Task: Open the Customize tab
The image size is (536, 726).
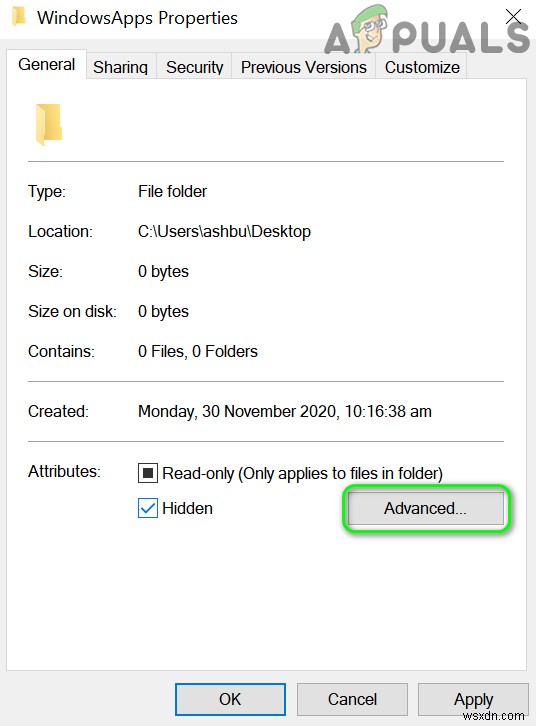Action: 422,67
